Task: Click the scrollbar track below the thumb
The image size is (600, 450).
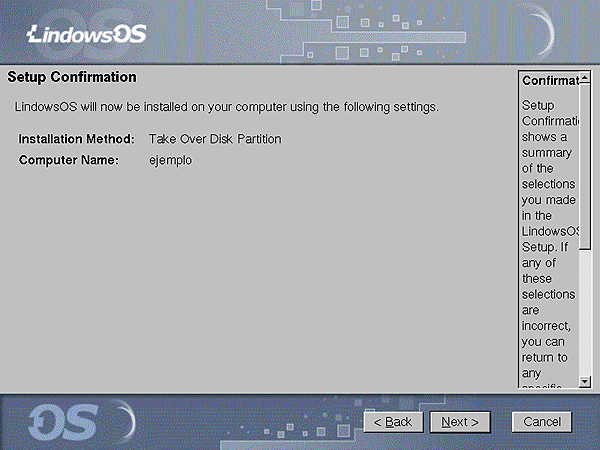Action: (x=585, y=313)
